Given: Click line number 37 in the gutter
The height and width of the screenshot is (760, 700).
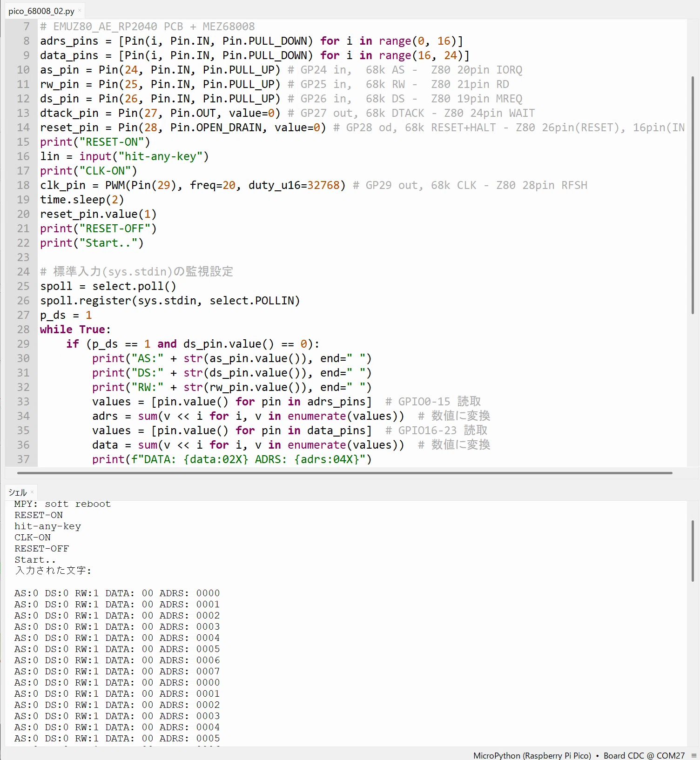Looking at the screenshot, I should (x=23, y=459).
